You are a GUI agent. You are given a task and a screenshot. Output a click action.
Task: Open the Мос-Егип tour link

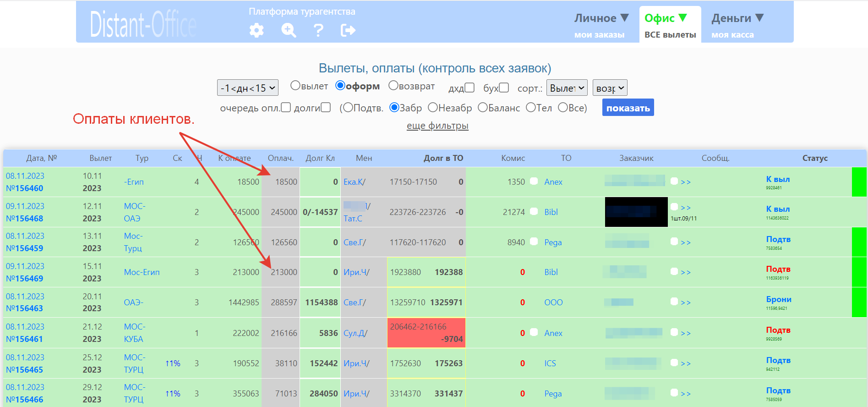pos(142,272)
